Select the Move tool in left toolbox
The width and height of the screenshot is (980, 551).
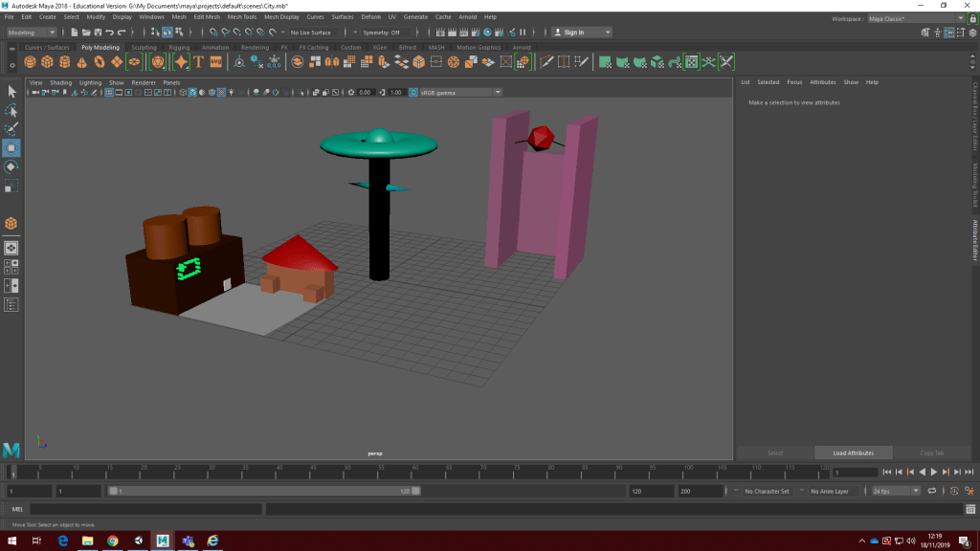click(x=11, y=147)
